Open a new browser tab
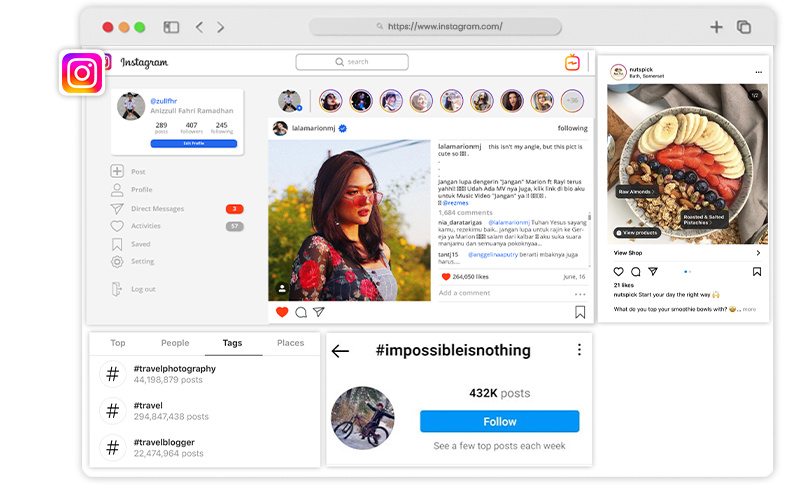 pyautogui.click(x=716, y=27)
